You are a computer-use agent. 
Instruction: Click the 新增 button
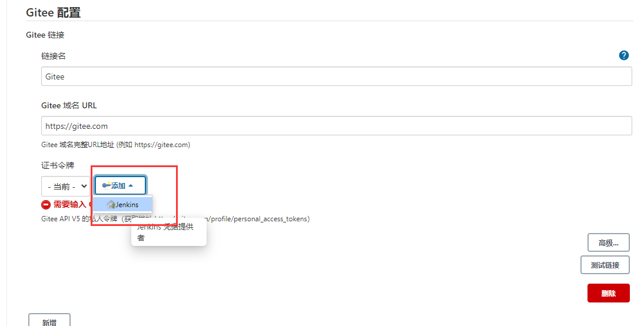pyautogui.click(x=49, y=321)
